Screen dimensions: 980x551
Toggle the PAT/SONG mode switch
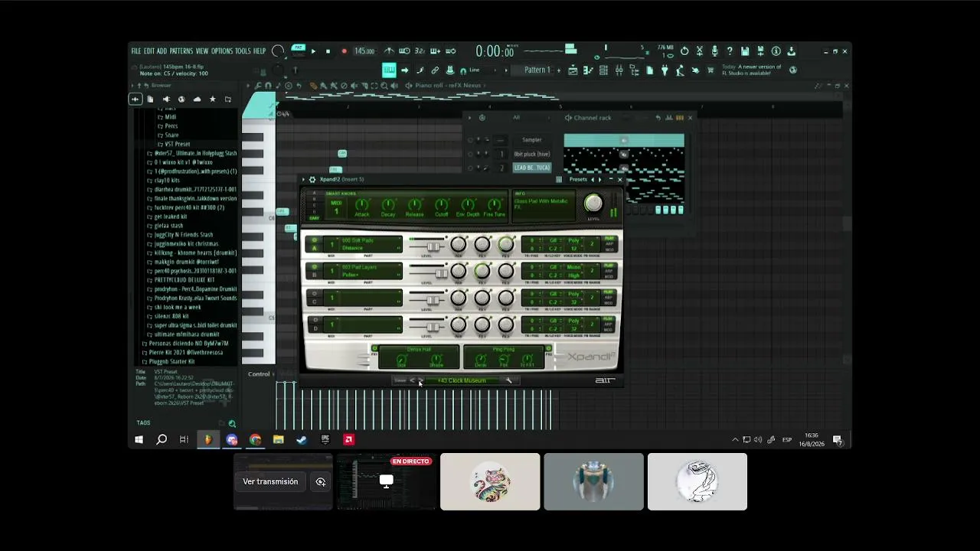pos(299,51)
